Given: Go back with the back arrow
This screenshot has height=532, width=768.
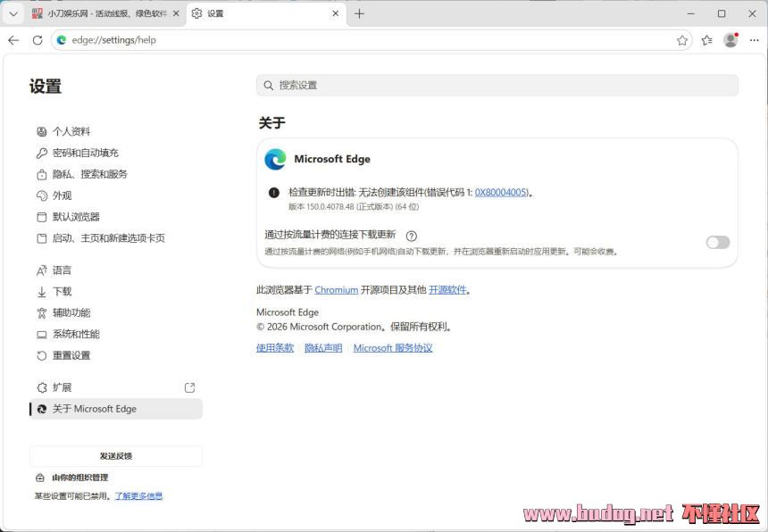Looking at the screenshot, I should pyautogui.click(x=13, y=40).
